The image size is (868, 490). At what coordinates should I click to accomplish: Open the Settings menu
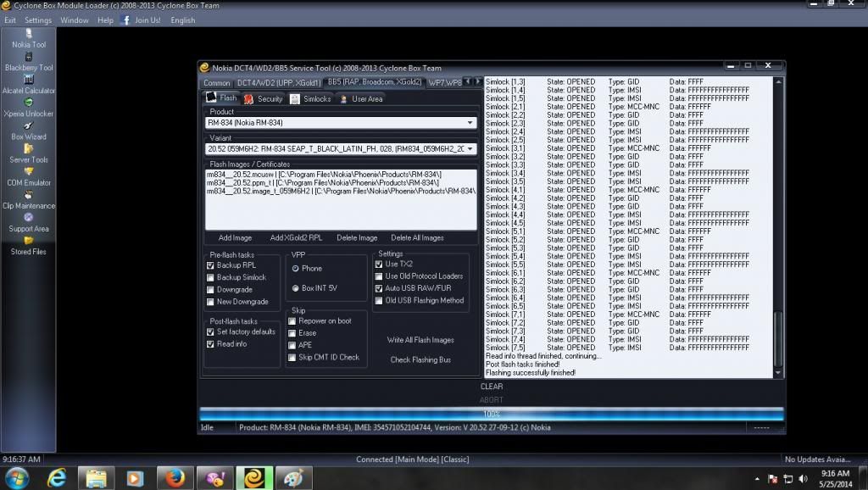point(37,20)
